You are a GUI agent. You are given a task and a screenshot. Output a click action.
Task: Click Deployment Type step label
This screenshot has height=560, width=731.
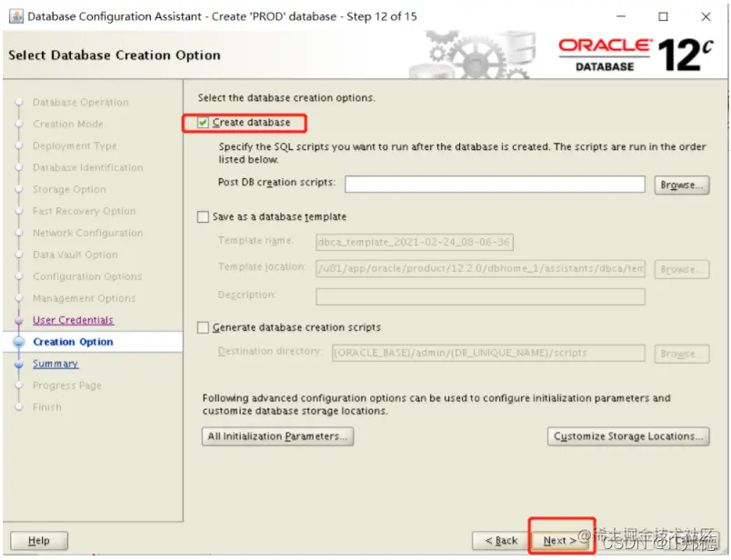75,146
